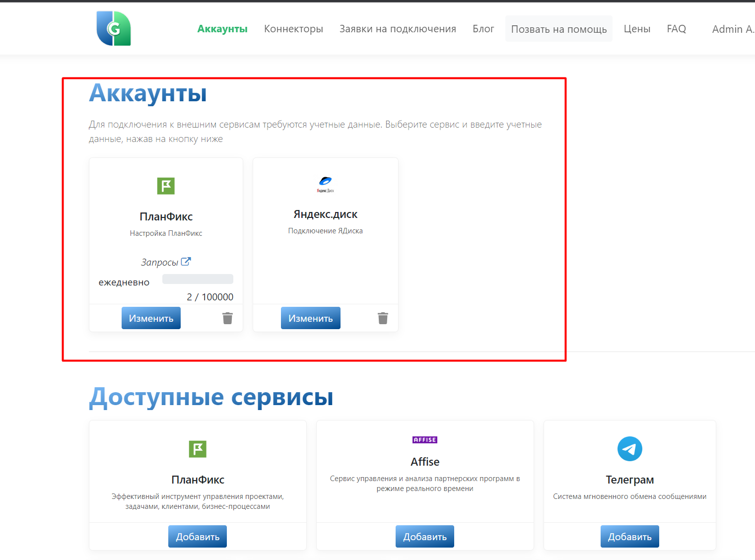Open the Блог menu item

coord(483,29)
